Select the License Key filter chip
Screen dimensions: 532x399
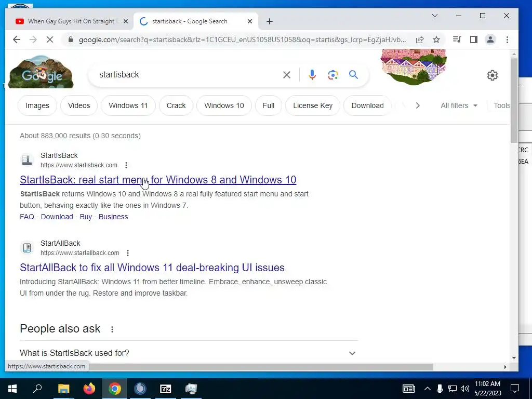pos(313,105)
